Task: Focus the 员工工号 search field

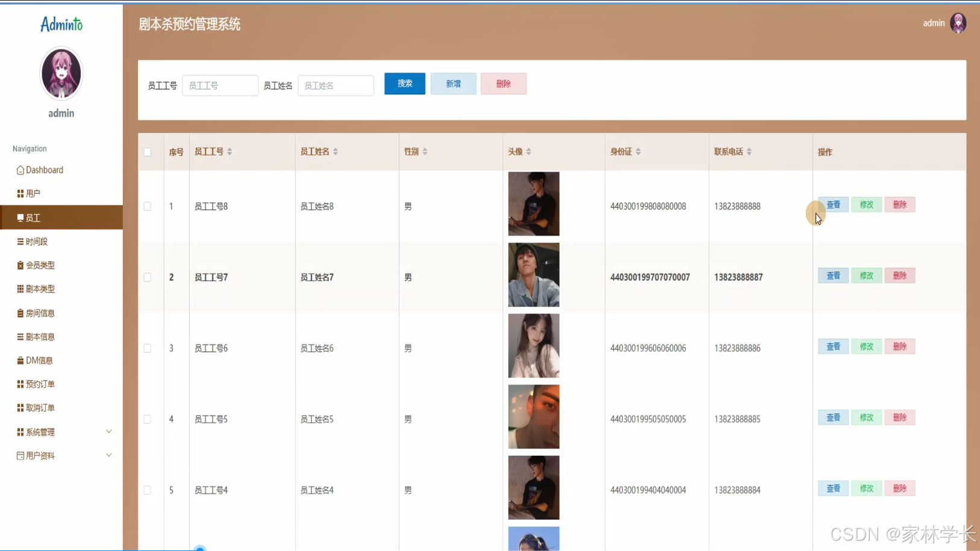Action: coord(220,86)
